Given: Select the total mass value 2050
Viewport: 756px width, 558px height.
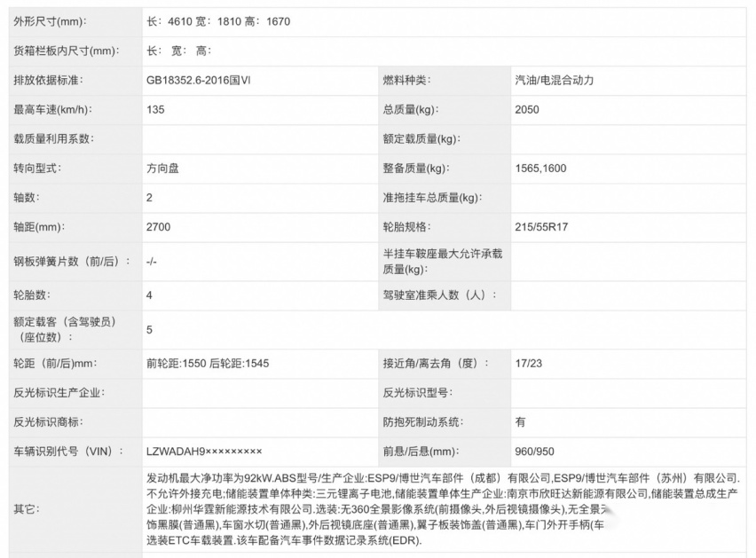Looking at the screenshot, I should pos(527,110).
